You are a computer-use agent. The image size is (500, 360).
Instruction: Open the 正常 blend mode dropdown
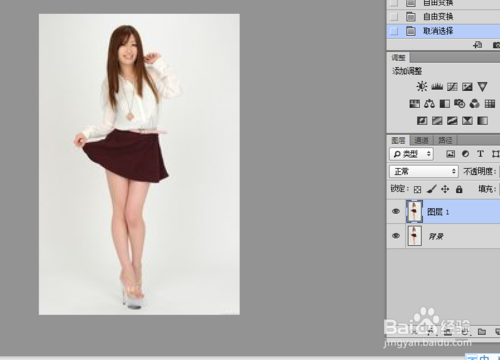tap(424, 171)
